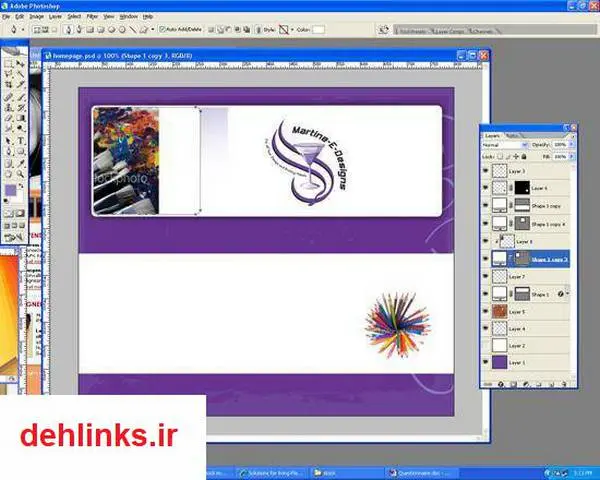Toggle lock all button in Layers panel
600x480 pixels.
click(x=524, y=157)
